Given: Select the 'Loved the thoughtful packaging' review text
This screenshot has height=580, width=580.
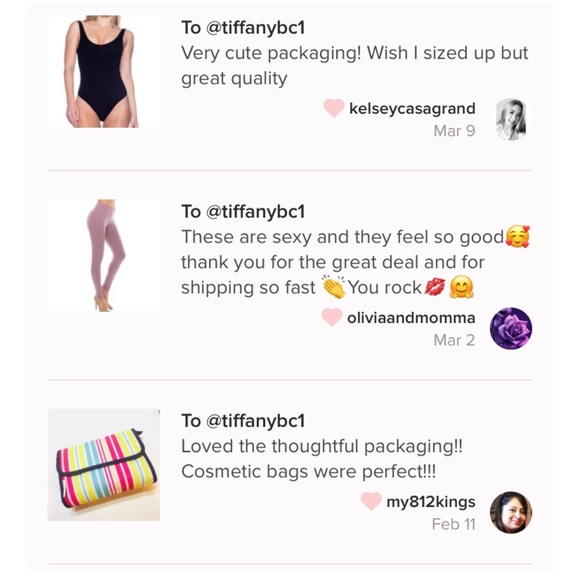Looking at the screenshot, I should [x=322, y=459].
